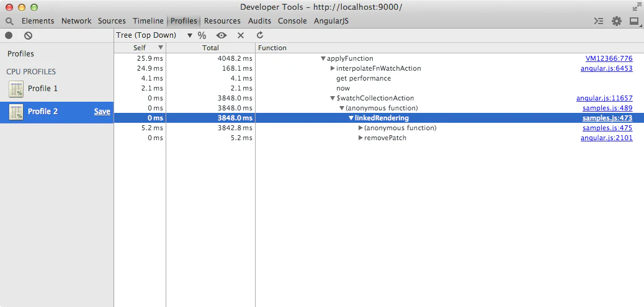Click Function column header
This screenshot has height=307, width=644.
tap(450, 48)
